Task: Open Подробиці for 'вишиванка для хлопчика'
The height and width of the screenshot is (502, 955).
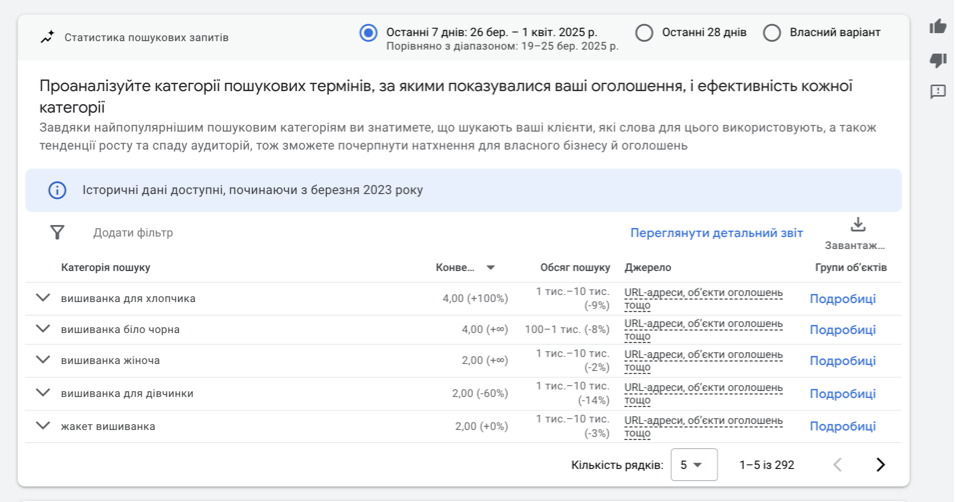Action: [842, 299]
